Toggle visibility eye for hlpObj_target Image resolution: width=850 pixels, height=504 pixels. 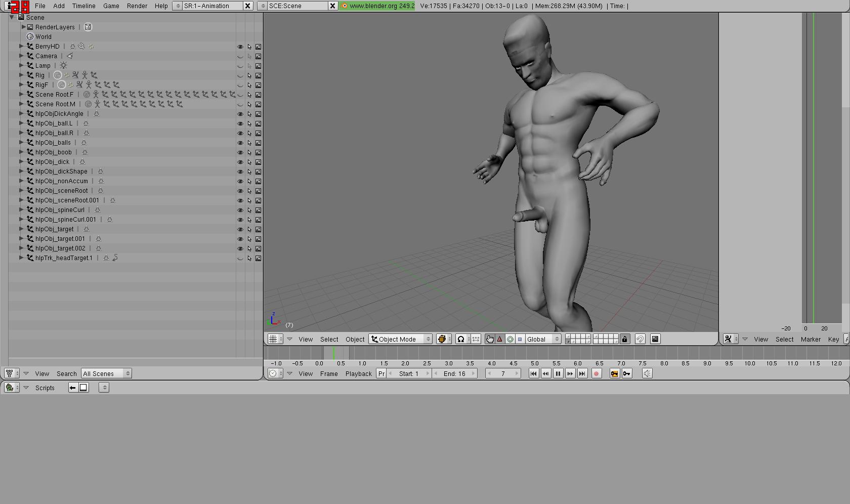pyautogui.click(x=240, y=229)
